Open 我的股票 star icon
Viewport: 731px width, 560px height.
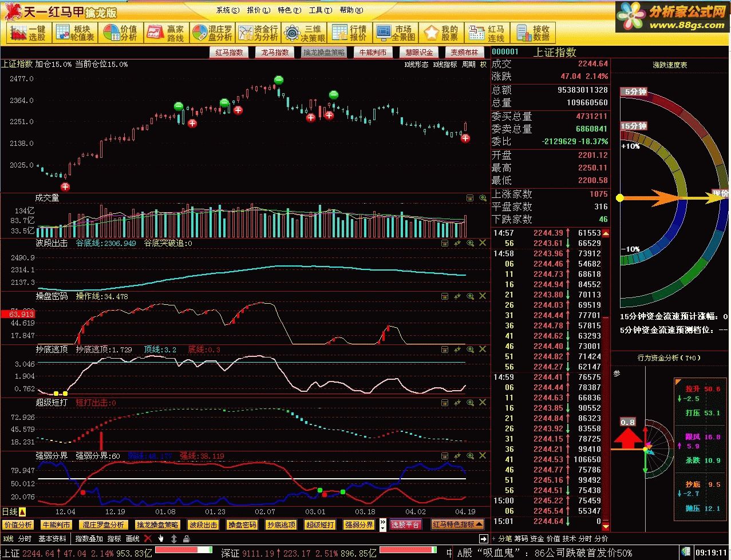(x=441, y=33)
